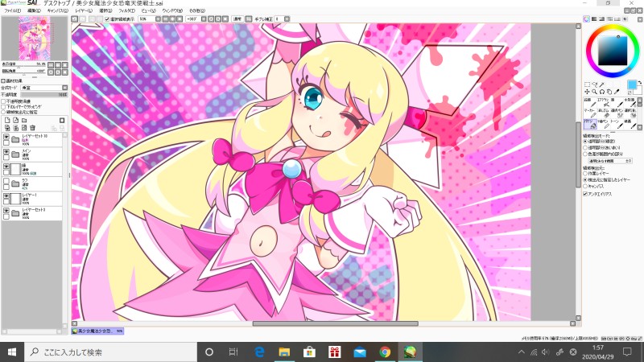Zoom in canvas with plus button

(x=172, y=19)
